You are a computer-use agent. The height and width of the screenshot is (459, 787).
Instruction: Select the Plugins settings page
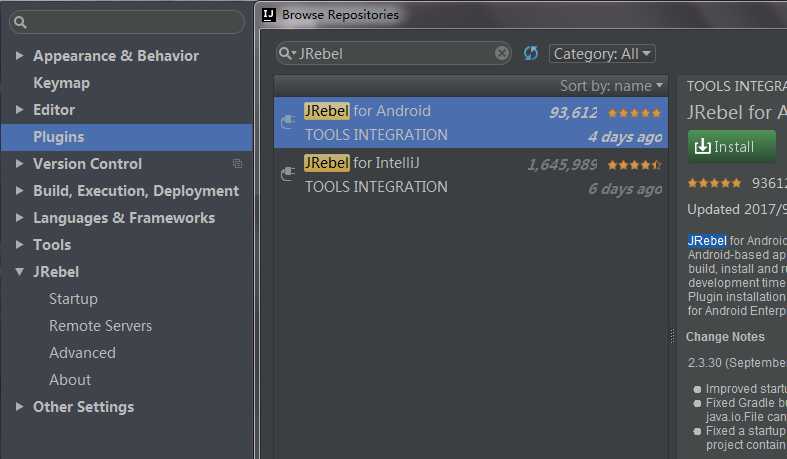point(126,137)
